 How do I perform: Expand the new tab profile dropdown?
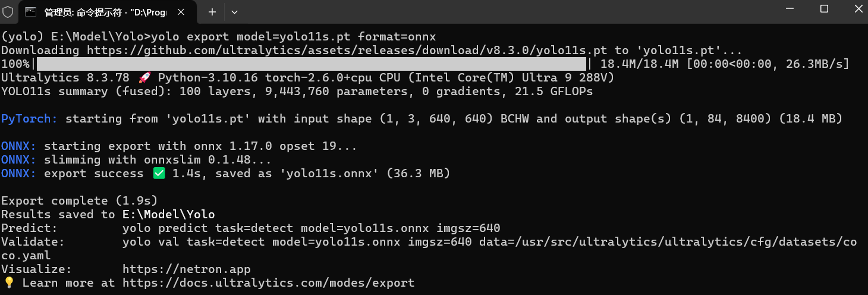234,11
